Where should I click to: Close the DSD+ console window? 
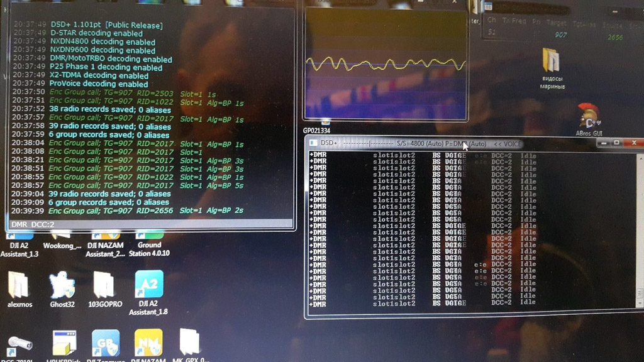coord(634,143)
